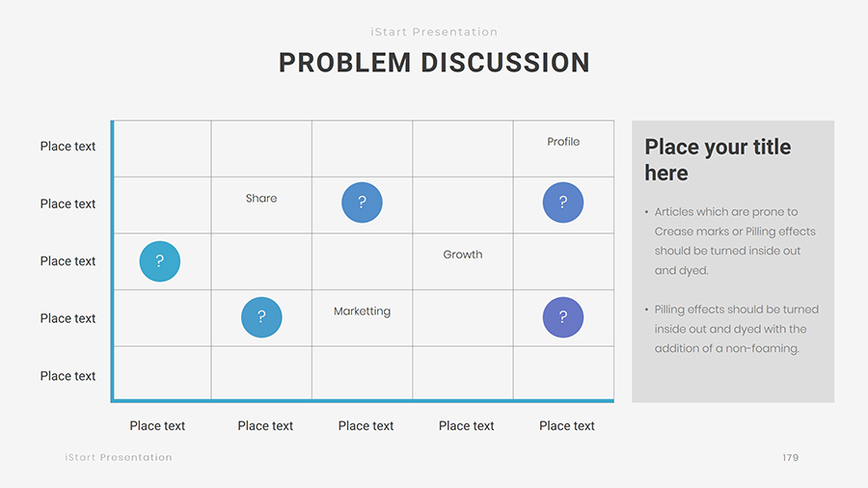Click the bottommost 'Place text' row label
Image resolution: width=868 pixels, height=488 pixels.
(68, 376)
